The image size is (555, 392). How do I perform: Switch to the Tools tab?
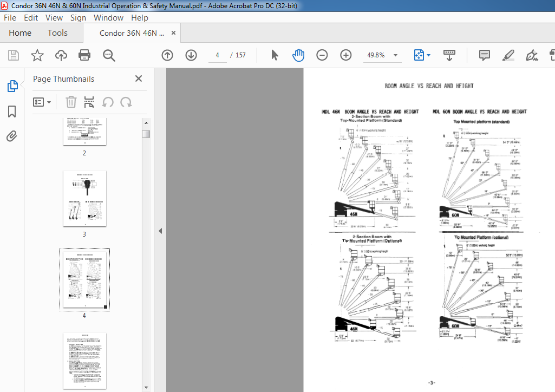point(58,33)
